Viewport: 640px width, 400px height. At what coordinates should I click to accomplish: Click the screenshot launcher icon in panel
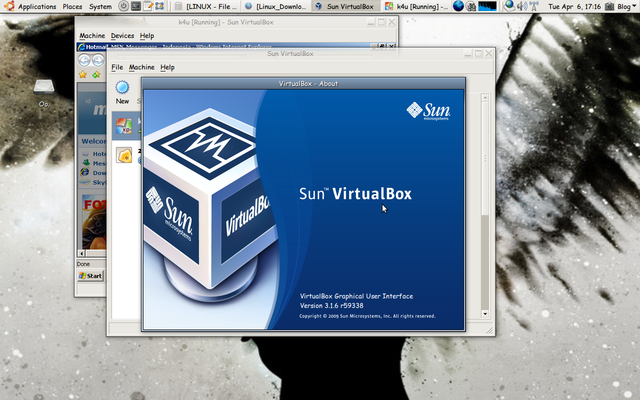(160, 6)
